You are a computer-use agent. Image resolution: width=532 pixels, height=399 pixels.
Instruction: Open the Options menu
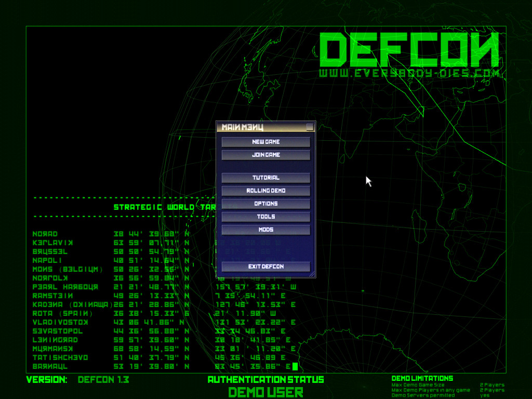click(265, 204)
